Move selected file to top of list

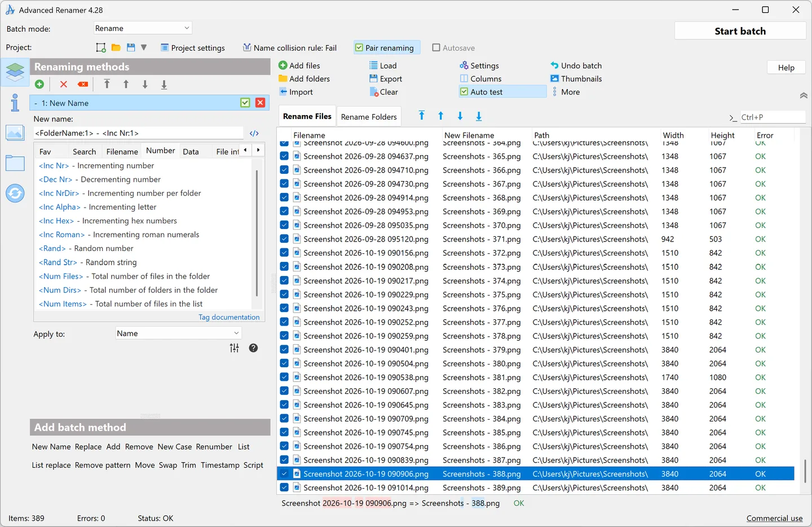[x=422, y=116]
